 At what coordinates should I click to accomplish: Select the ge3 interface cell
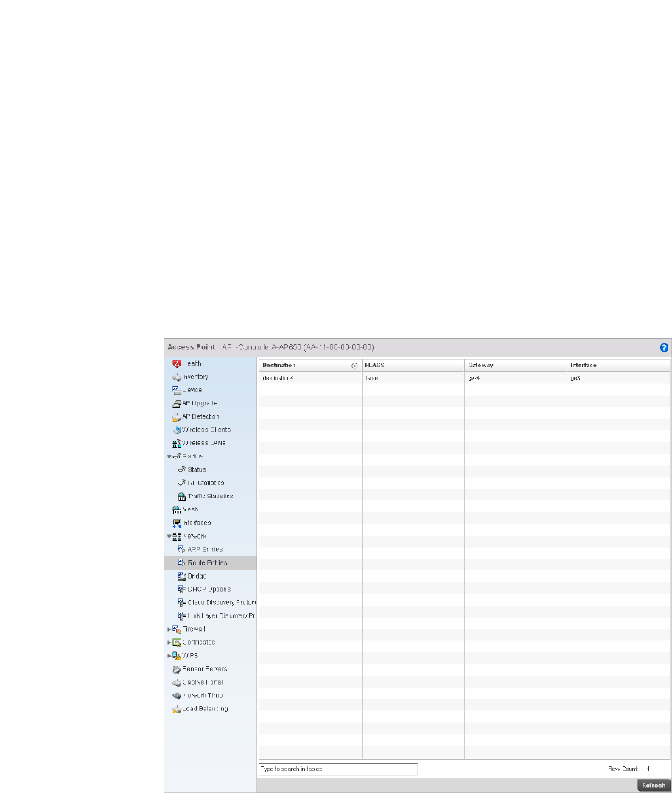(618, 378)
